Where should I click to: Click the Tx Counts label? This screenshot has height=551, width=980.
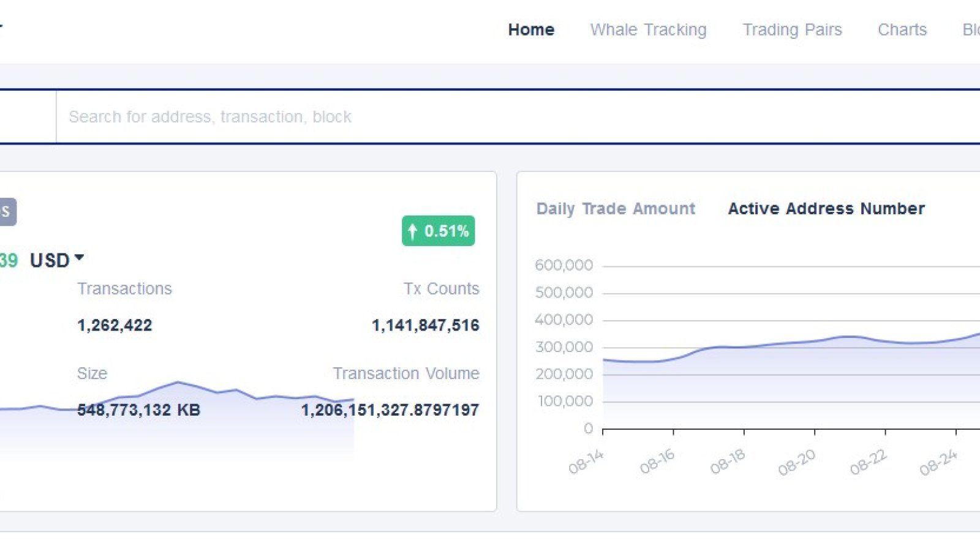tap(441, 288)
